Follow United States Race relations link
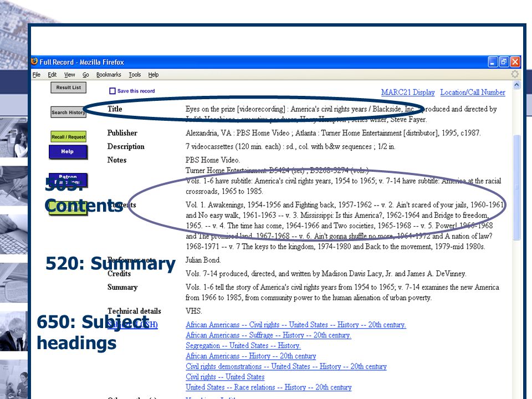Image resolution: width=532 pixels, height=399 pixels. click(268, 387)
